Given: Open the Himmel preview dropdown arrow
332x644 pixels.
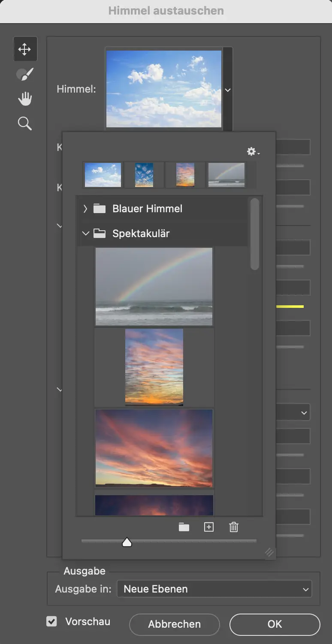Looking at the screenshot, I should click(228, 90).
